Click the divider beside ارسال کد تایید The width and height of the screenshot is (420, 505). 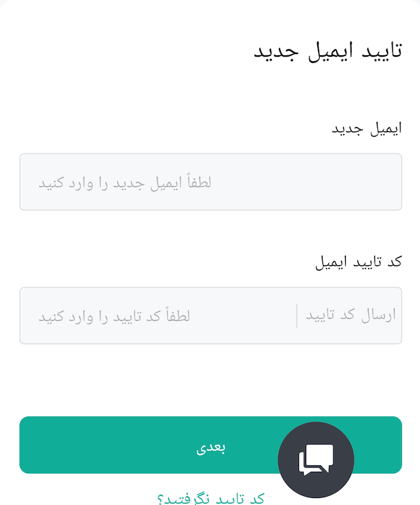296,316
